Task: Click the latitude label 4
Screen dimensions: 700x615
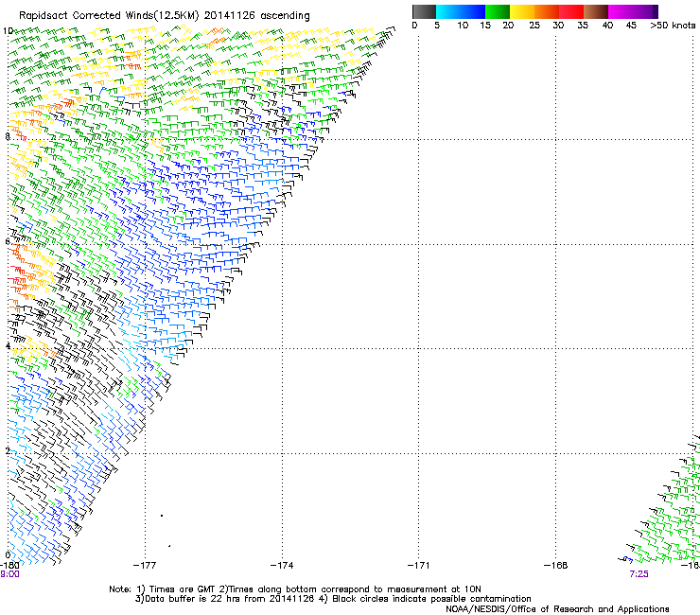Action: [8, 346]
